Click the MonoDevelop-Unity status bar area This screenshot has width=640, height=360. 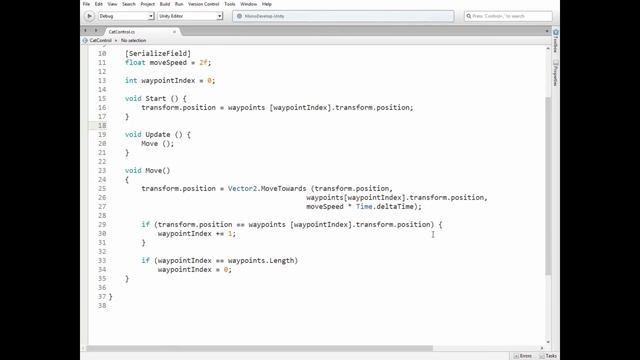click(x=343, y=16)
